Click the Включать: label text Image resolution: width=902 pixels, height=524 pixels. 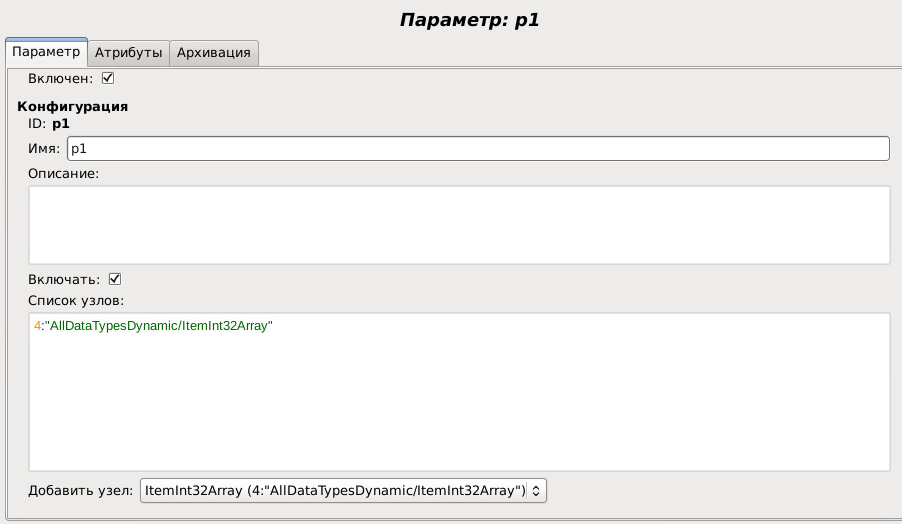point(64,280)
